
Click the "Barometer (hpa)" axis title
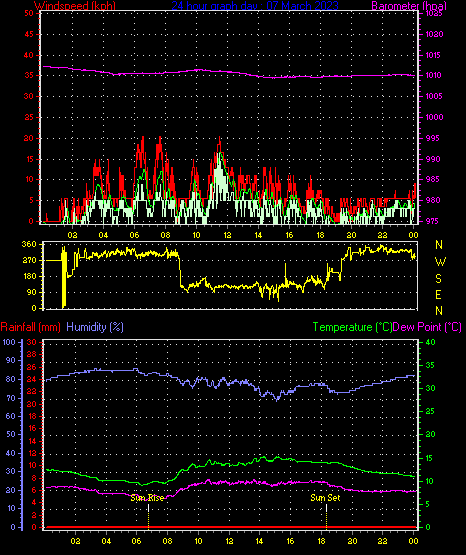click(409, 6)
